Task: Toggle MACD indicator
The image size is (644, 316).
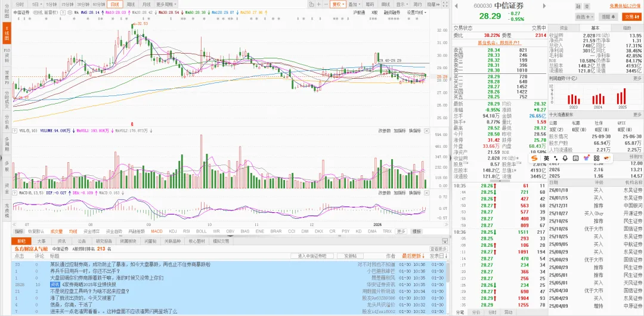Action: 156,231
